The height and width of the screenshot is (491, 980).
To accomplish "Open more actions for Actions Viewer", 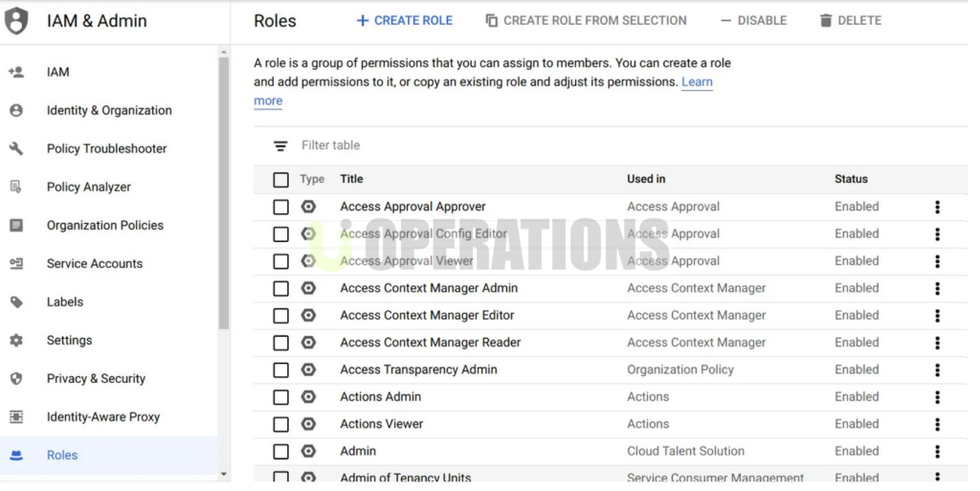I will pyautogui.click(x=937, y=425).
